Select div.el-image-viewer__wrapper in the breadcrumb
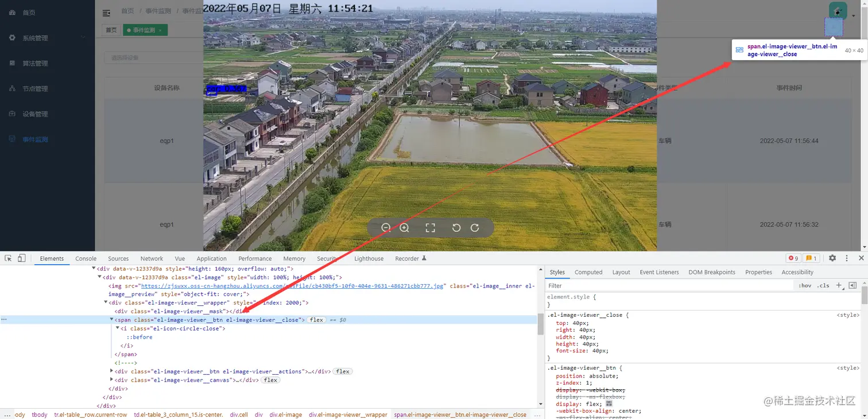The image size is (868, 419). point(348,414)
